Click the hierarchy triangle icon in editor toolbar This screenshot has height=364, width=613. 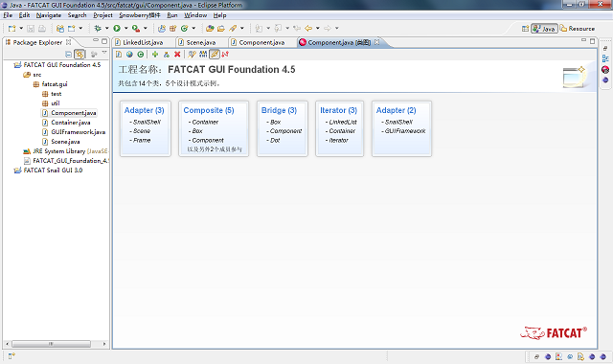pyautogui.click(x=167, y=55)
